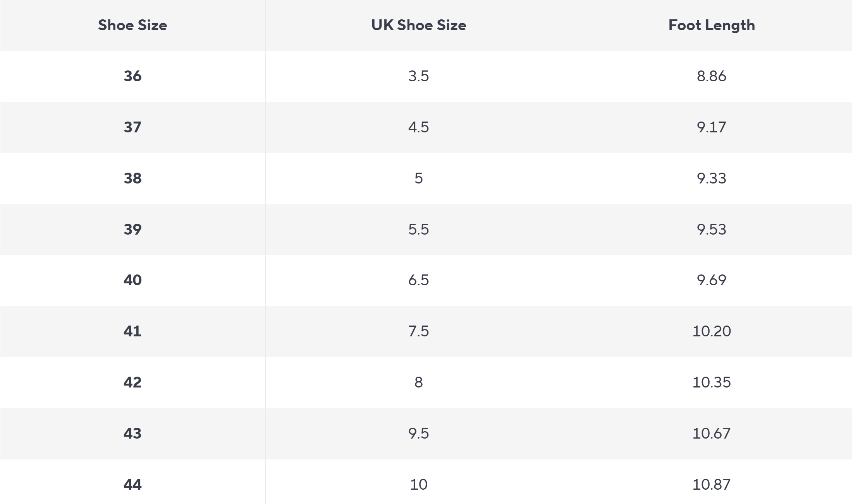
Task: Select shoe size 37 cell
Action: [132, 127]
